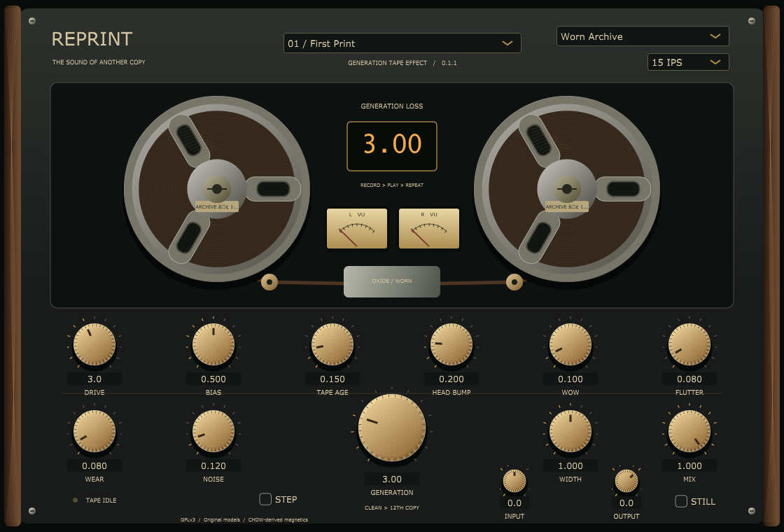The width and height of the screenshot is (784, 532).
Task: Click the small OUTPUT gain knob
Action: 626,482
